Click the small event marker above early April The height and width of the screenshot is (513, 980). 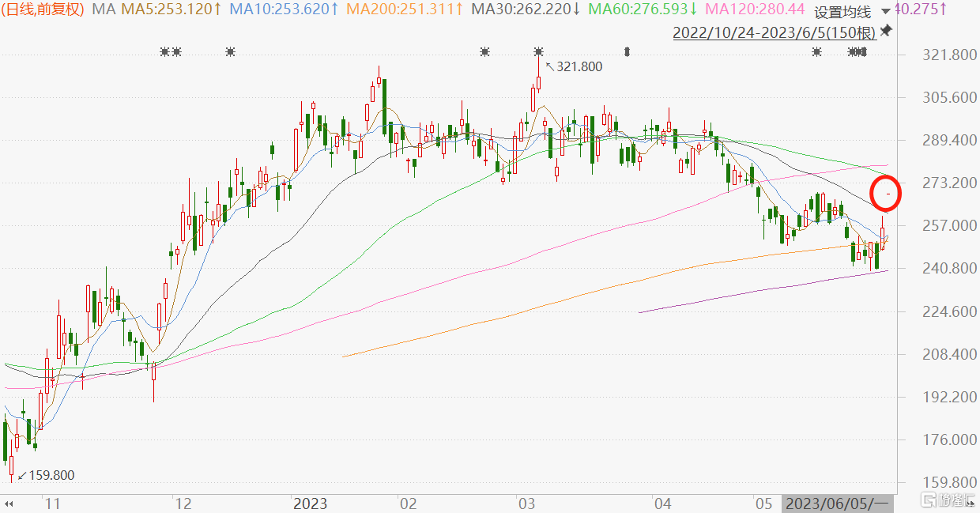(x=627, y=52)
